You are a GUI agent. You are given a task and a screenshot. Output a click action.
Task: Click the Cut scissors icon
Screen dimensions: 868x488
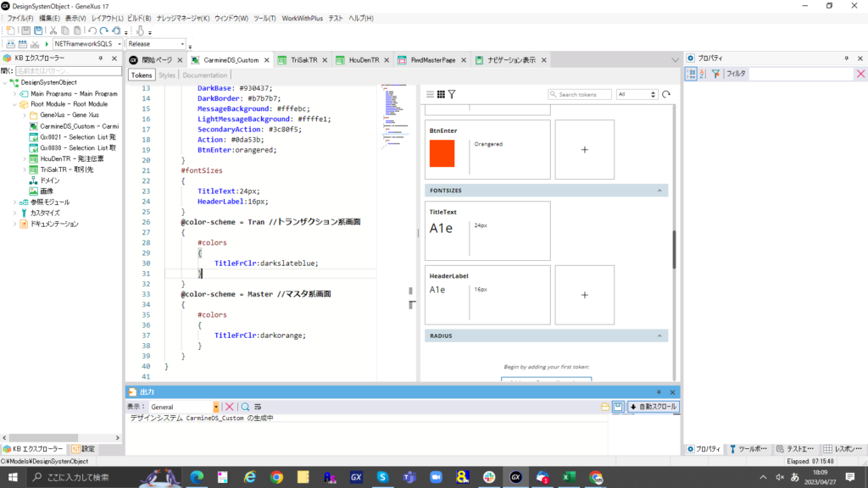[53, 30]
